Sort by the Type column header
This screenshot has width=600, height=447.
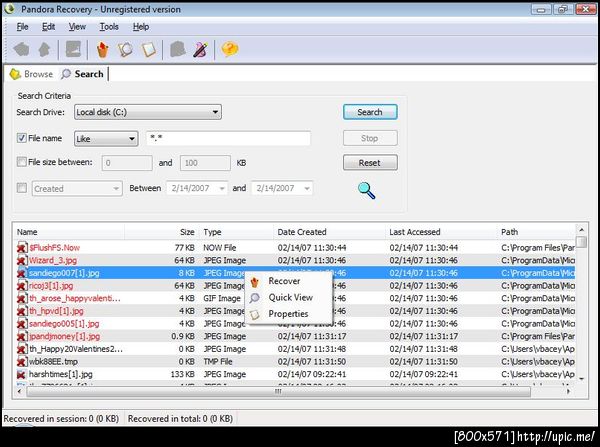(235, 232)
